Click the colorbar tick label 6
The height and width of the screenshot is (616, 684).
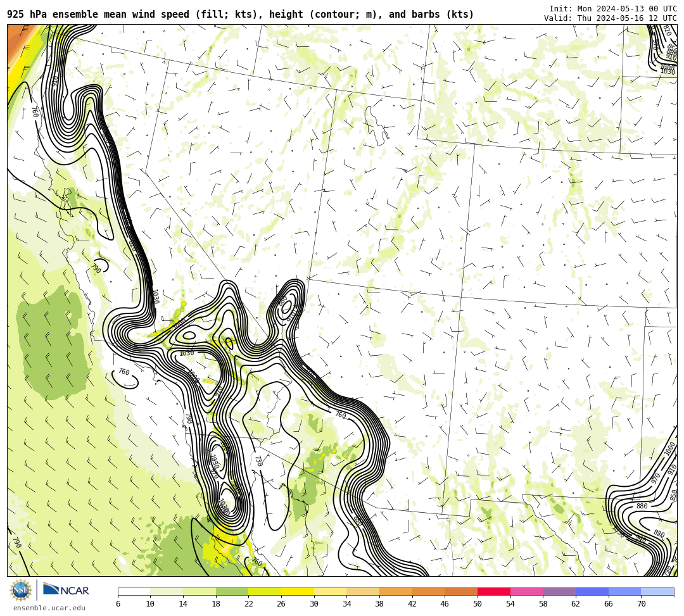tap(118, 604)
